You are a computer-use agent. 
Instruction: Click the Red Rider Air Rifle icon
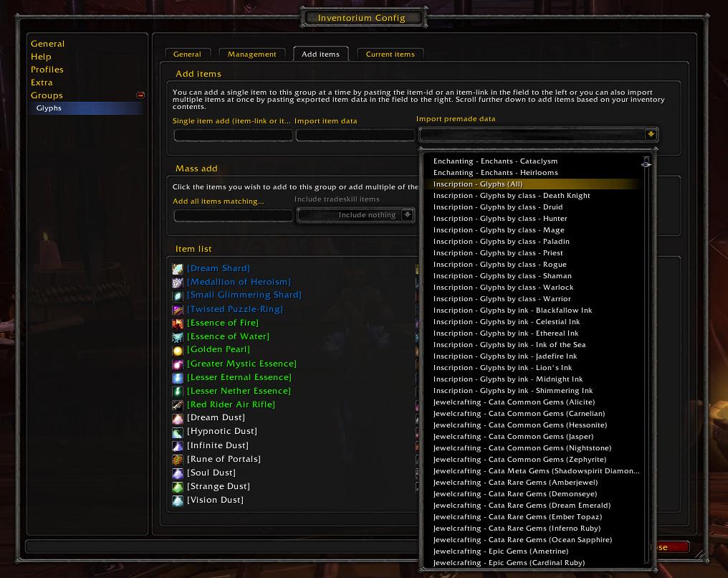[178, 404]
